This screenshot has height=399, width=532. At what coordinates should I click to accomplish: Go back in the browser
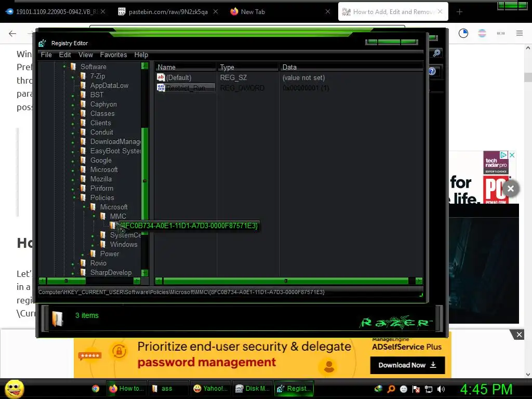(12, 33)
